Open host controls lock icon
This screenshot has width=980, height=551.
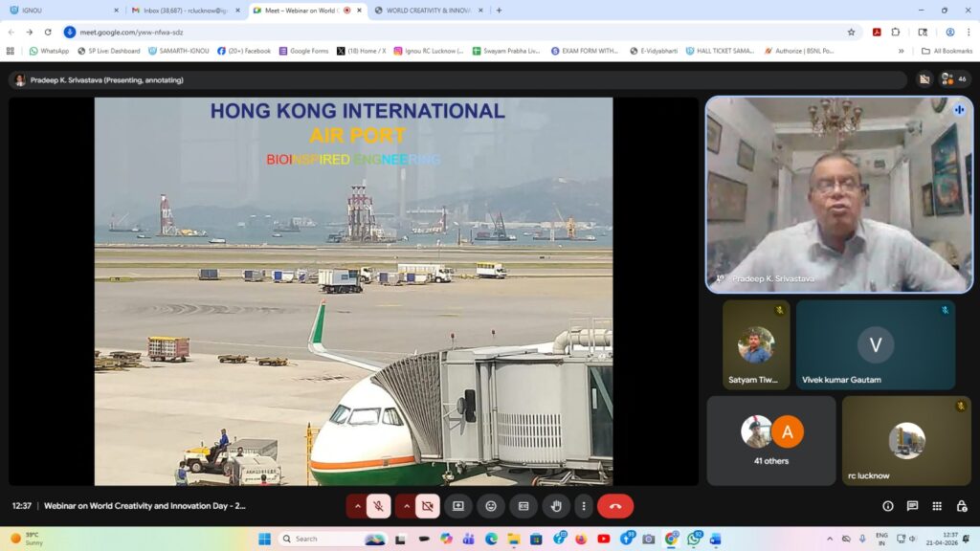point(962,506)
